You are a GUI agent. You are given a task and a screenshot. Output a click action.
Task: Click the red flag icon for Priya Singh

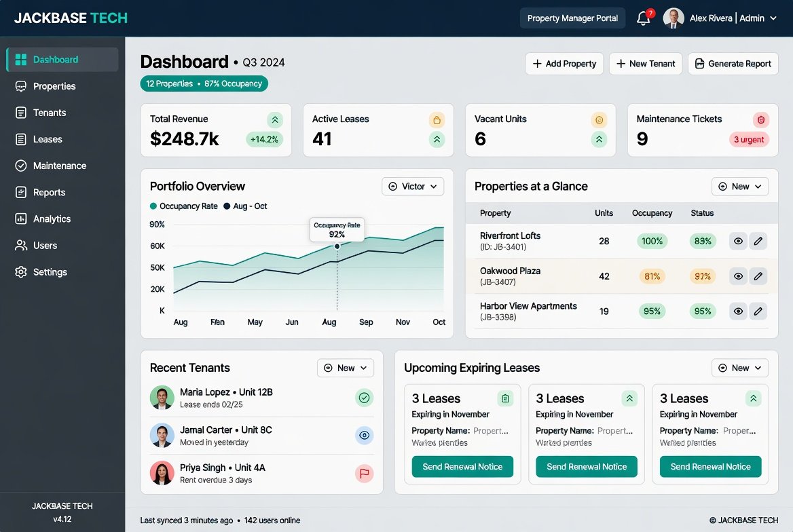pyautogui.click(x=364, y=474)
